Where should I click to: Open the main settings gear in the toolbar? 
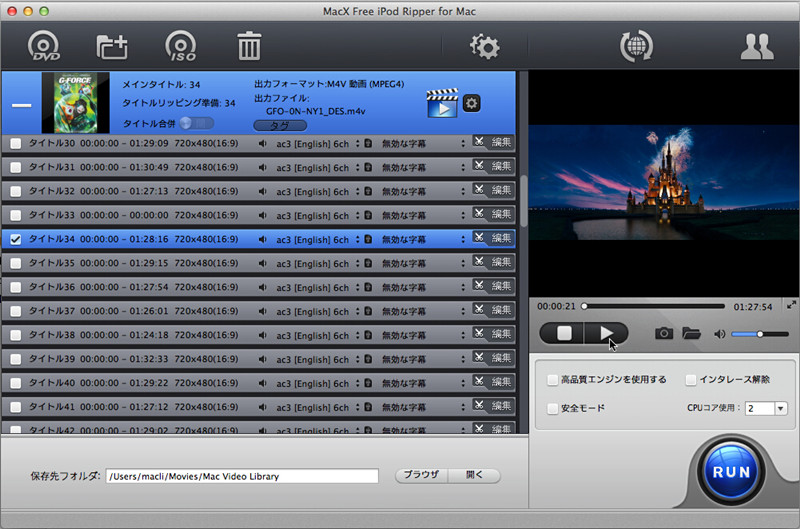tap(484, 46)
